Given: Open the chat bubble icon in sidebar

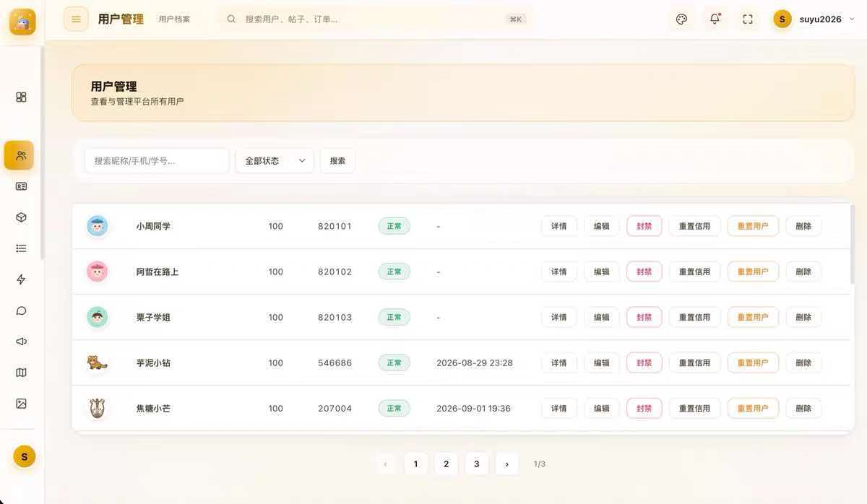Looking at the screenshot, I should [x=21, y=310].
